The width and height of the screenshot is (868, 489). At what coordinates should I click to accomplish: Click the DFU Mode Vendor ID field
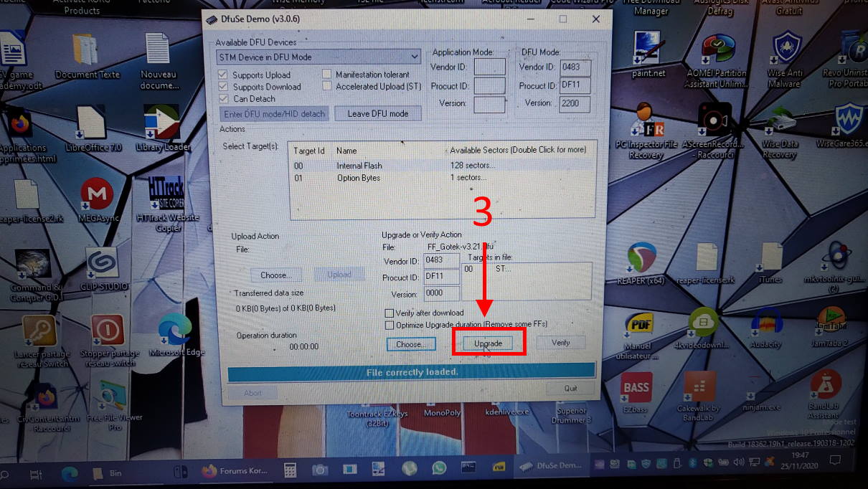click(575, 67)
